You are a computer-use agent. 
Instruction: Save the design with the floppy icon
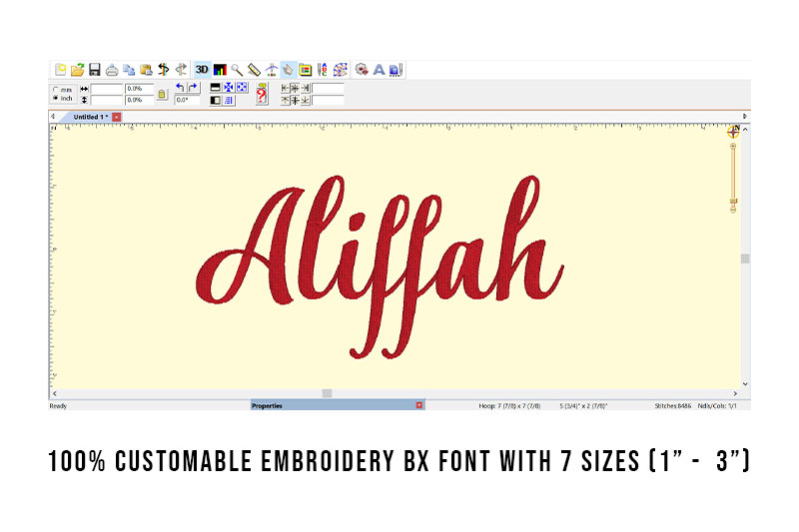(94, 69)
